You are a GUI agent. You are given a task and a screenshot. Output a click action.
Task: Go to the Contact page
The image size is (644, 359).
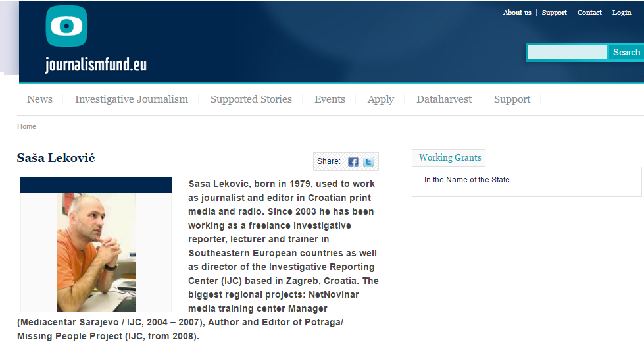[589, 13]
